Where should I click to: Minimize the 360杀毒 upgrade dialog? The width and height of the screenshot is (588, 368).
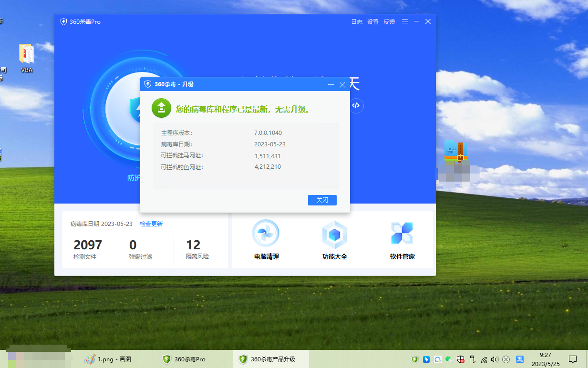point(331,84)
